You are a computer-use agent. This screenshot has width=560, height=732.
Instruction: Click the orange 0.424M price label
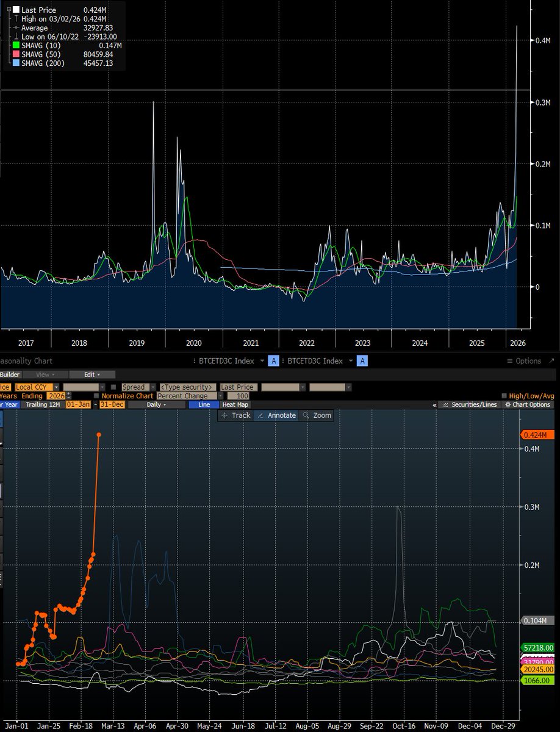(x=537, y=435)
